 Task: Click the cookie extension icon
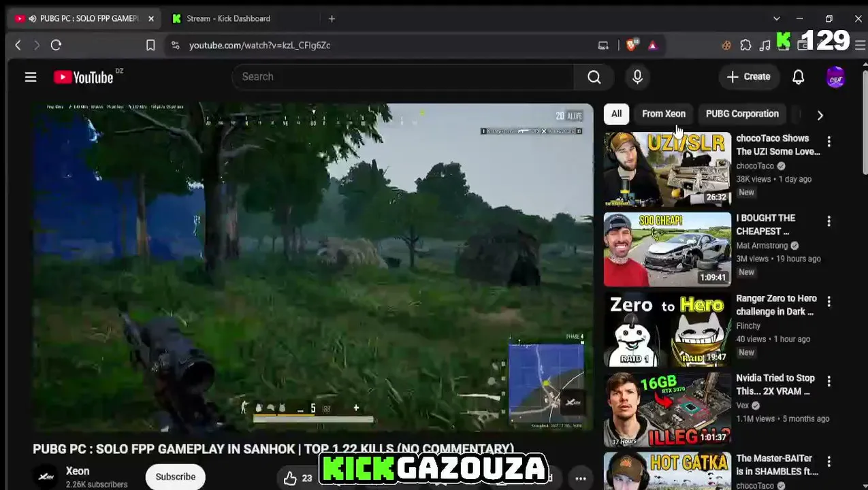(726, 45)
